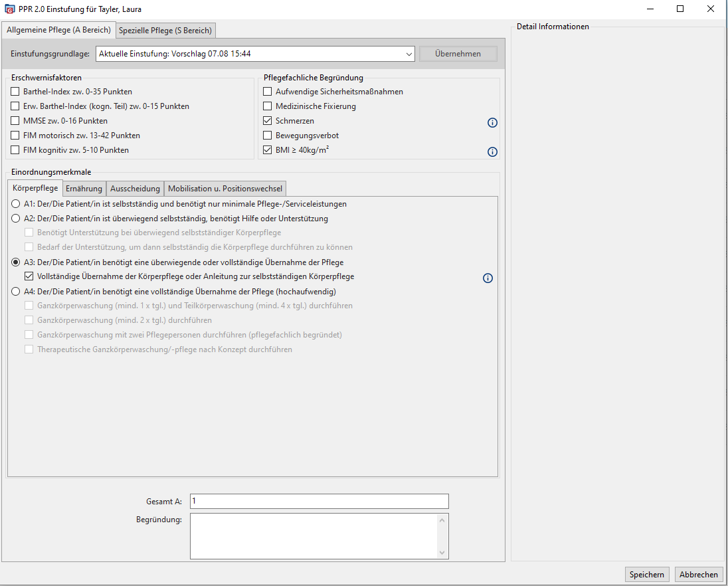Choose the A4 hochaufwendig radio button

[x=16, y=291]
